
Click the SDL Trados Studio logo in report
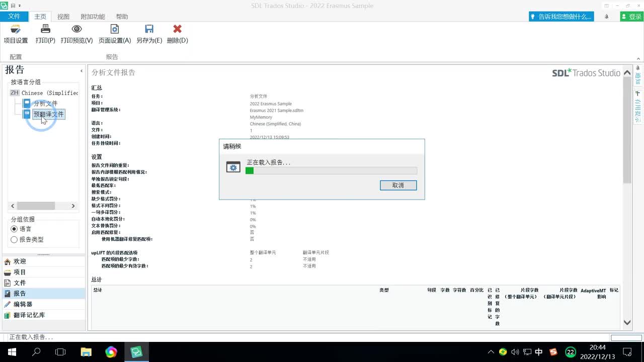(x=586, y=73)
